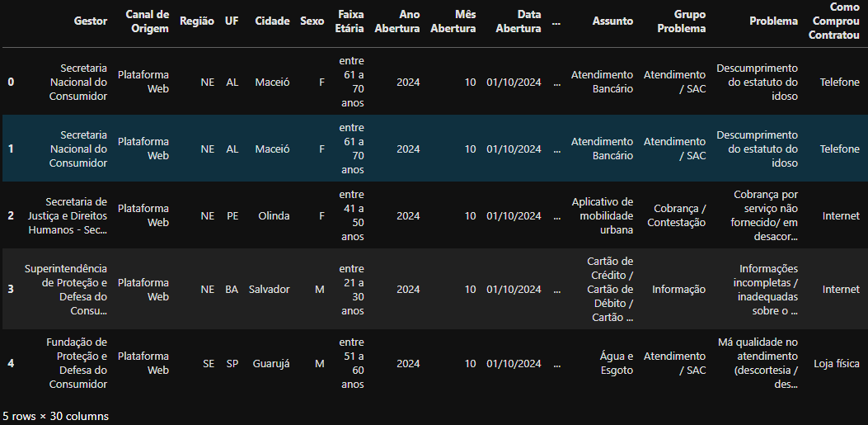This screenshot has height=425, width=868.
Task: Click the Data Abertura column header
Action: coord(518,21)
